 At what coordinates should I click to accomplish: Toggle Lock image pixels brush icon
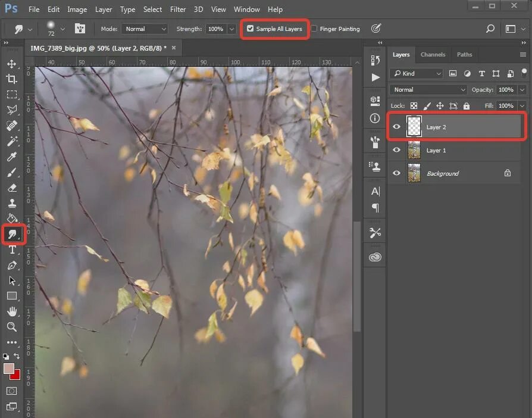coord(427,106)
